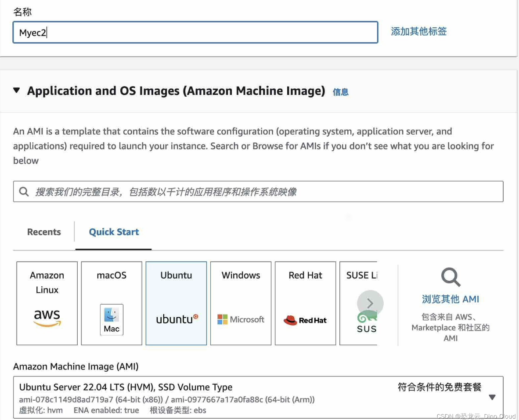This screenshot has width=519, height=420.
Task: Click the search icon in the AMI search box
Action: click(24, 192)
